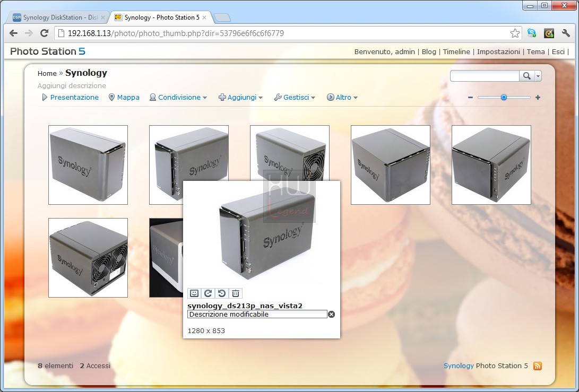The image size is (579, 392).
Task: Open the Blog link
Action: point(429,51)
